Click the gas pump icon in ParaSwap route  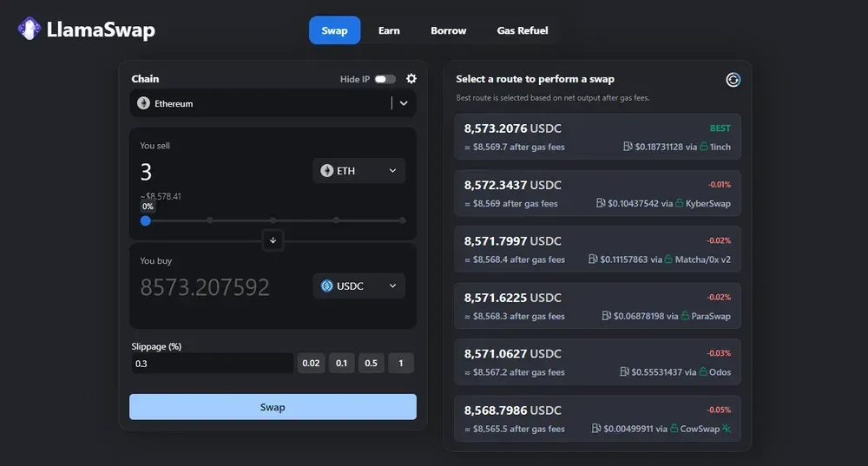[607, 316]
